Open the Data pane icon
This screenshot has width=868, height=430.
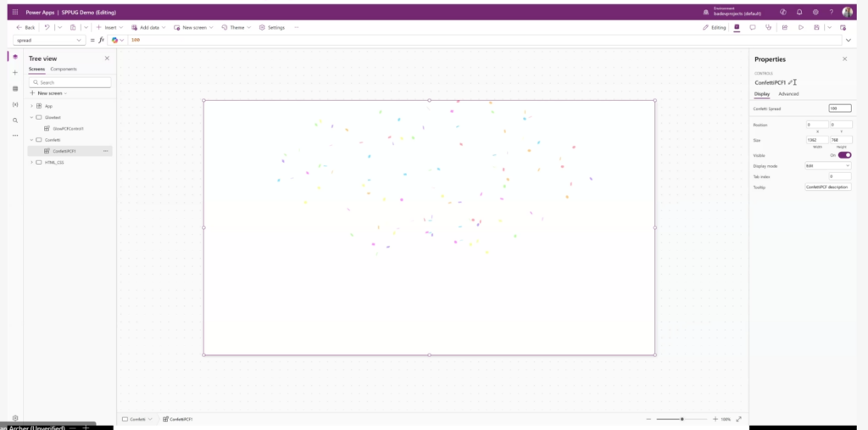coord(15,89)
